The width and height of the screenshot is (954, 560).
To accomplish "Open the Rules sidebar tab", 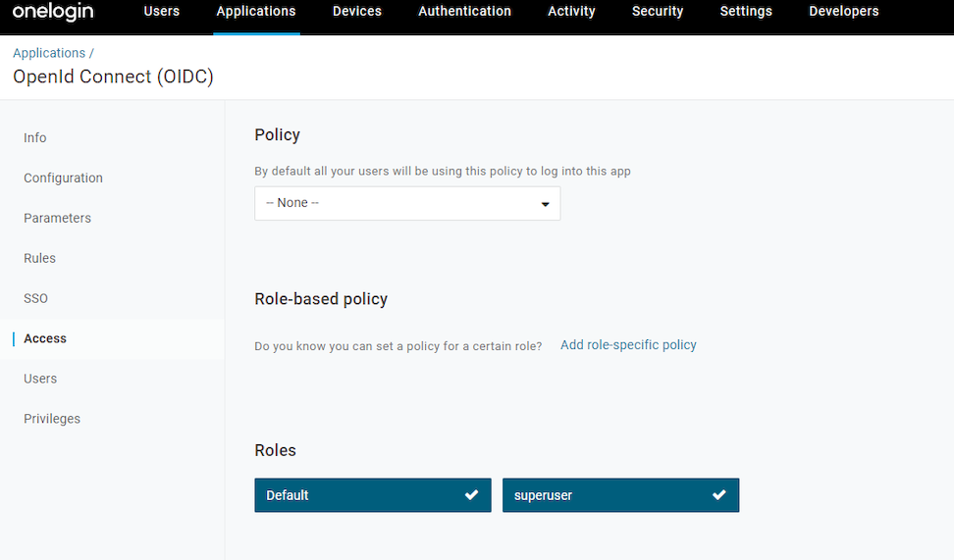I will 39,259.
